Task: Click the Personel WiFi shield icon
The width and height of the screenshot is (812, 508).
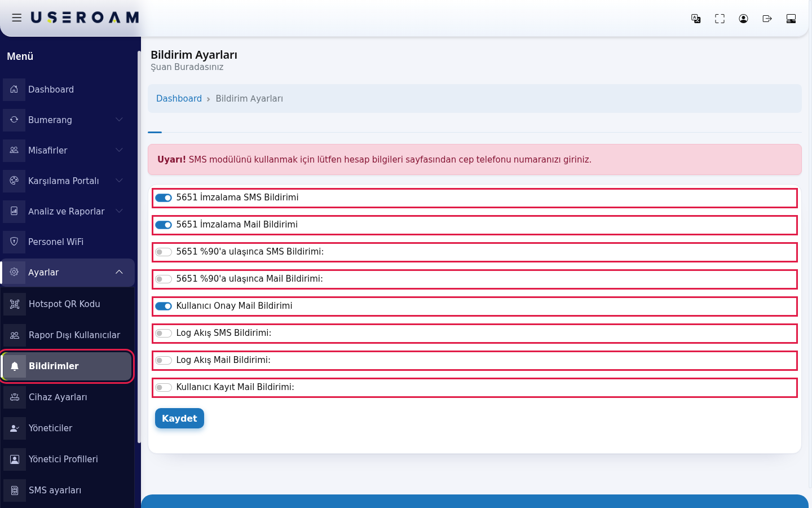Action: (x=14, y=242)
